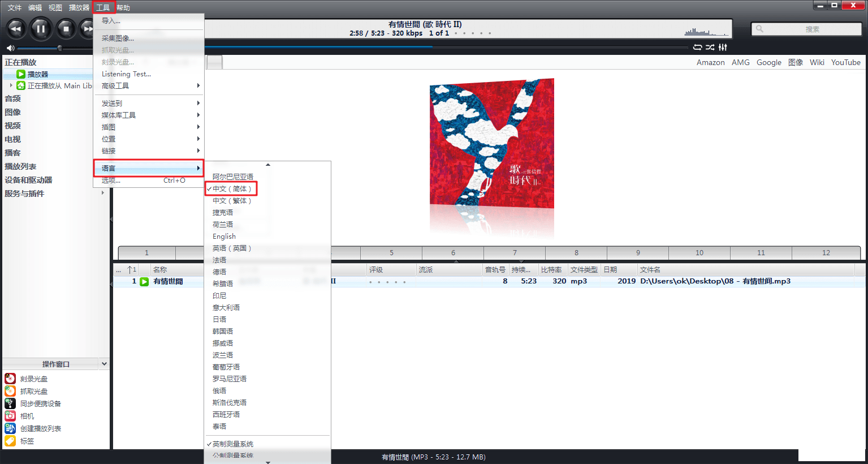Click the green Main Library icon
The height and width of the screenshot is (464, 868).
(x=21, y=85)
